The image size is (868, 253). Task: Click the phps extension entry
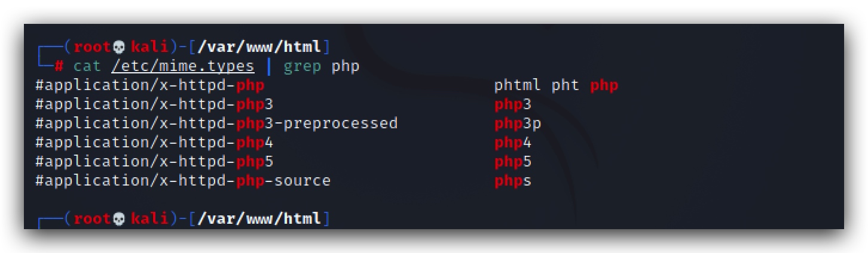[x=513, y=181]
